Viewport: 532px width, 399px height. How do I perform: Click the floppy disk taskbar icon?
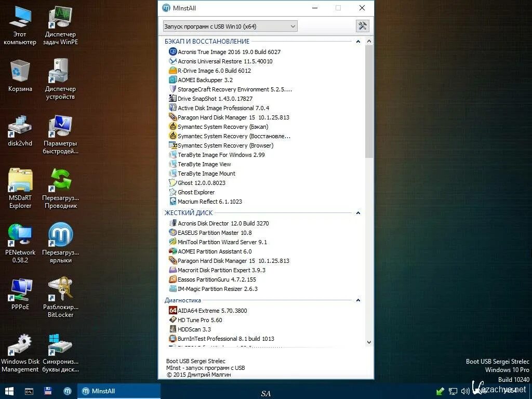click(48, 391)
